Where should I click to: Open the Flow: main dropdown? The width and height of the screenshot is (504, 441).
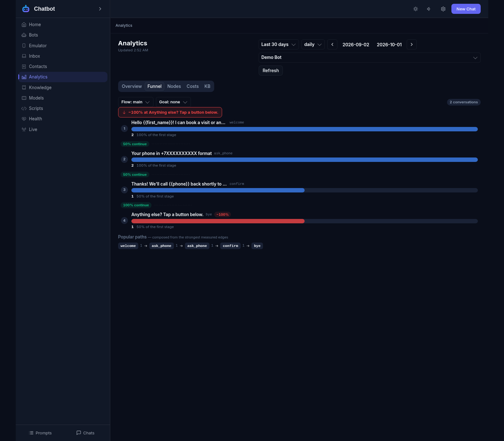pos(136,102)
